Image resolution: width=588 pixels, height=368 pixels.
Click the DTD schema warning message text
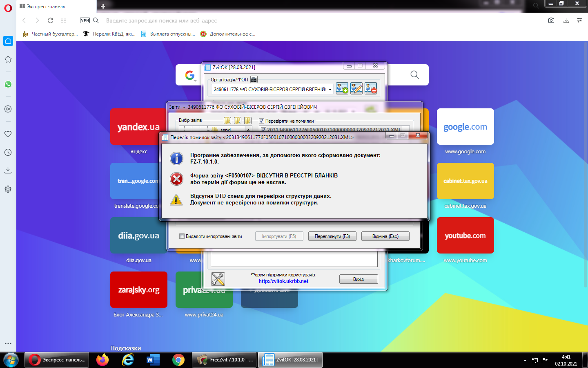[x=261, y=199]
